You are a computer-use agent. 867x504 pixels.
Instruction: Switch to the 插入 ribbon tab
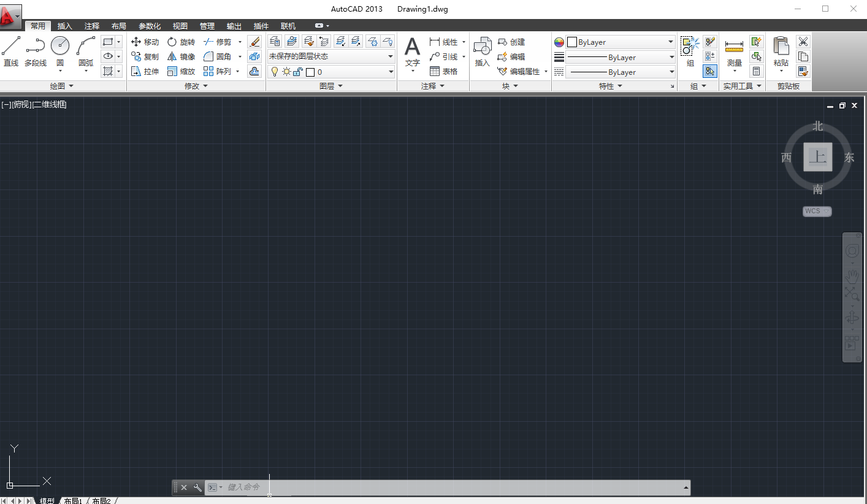point(64,26)
